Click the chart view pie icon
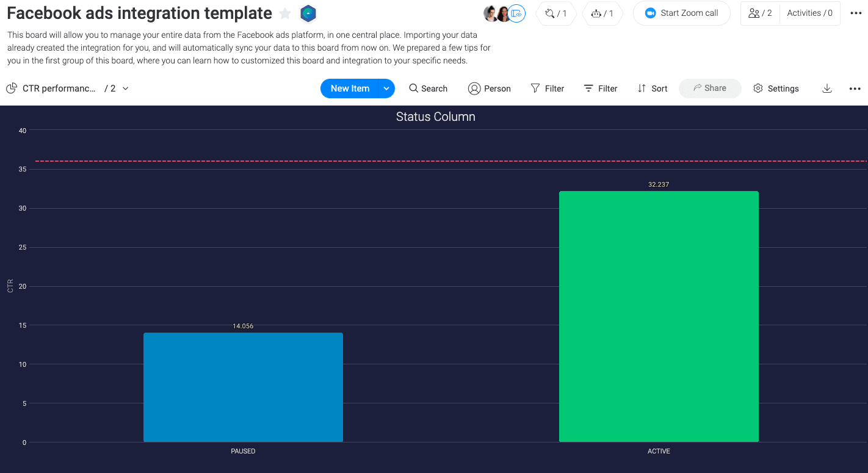 [x=12, y=88]
